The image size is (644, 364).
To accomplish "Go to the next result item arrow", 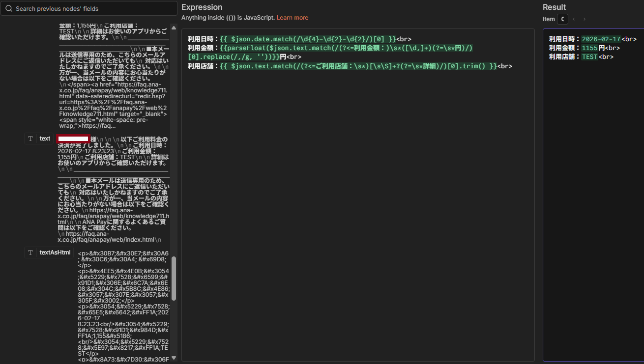I will tap(585, 19).
